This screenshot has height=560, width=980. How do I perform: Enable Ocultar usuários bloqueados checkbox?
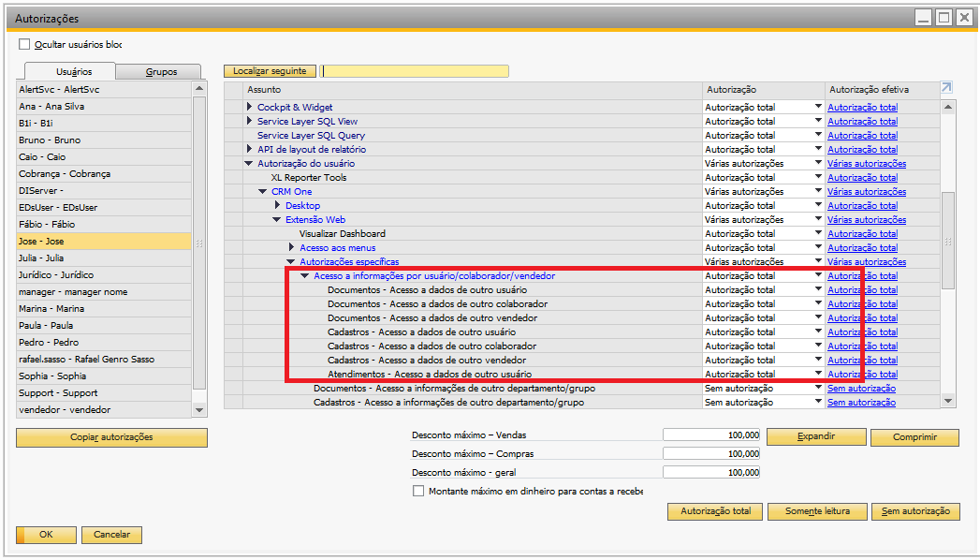[24, 44]
